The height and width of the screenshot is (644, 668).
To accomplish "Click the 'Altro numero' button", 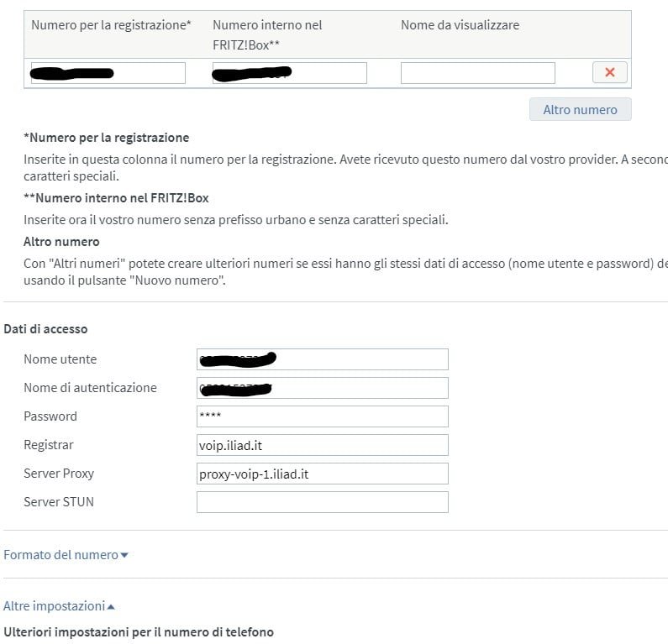I will 580,109.
